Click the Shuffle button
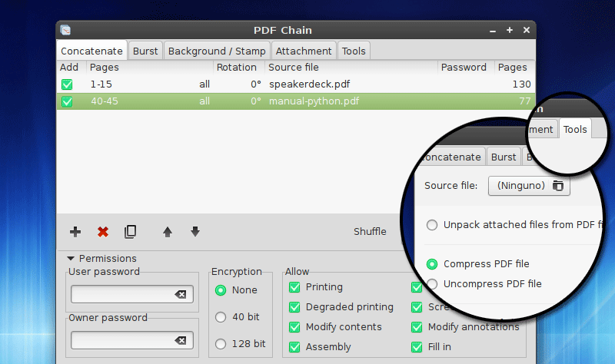The height and width of the screenshot is (364, 615). click(x=370, y=232)
